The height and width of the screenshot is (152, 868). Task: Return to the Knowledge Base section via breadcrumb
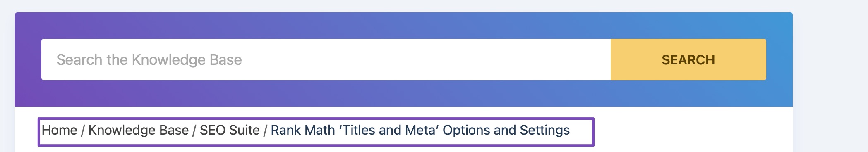[x=139, y=130]
